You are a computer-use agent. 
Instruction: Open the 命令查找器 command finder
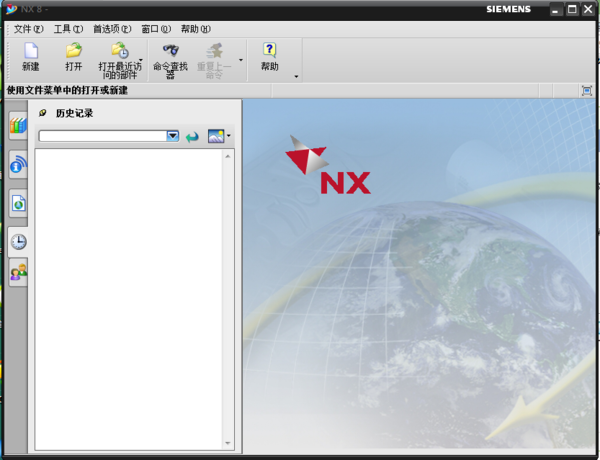(170, 51)
